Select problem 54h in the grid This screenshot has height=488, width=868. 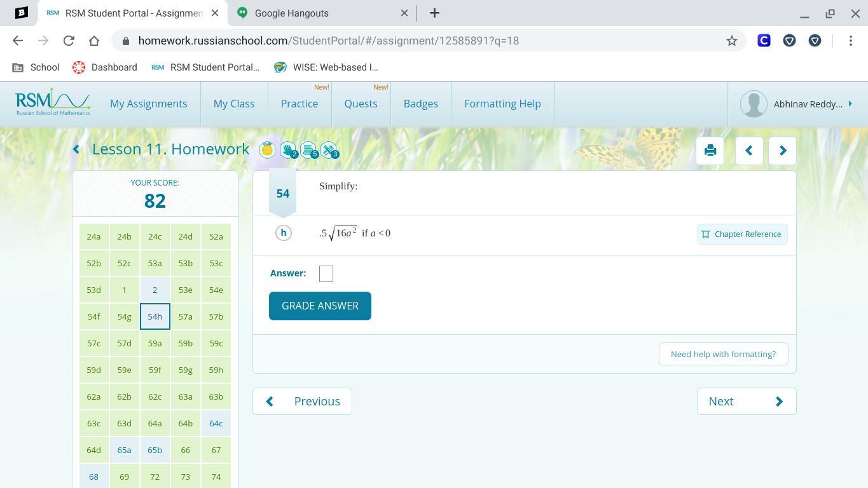coord(155,316)
